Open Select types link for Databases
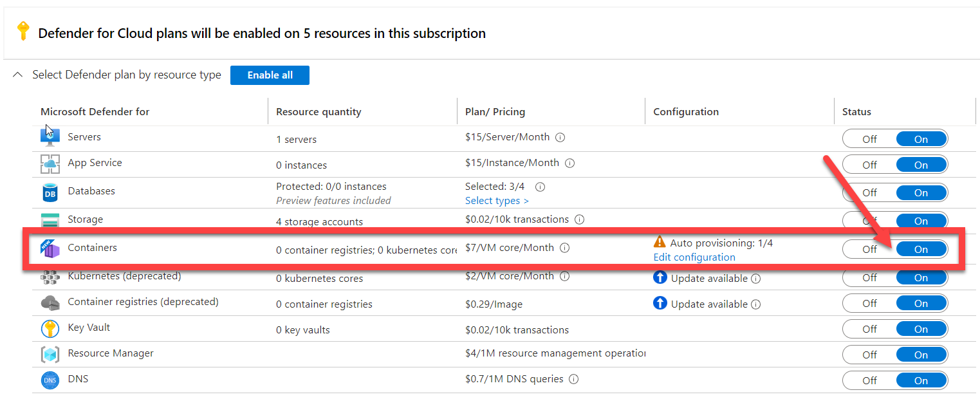 (497, 201)
